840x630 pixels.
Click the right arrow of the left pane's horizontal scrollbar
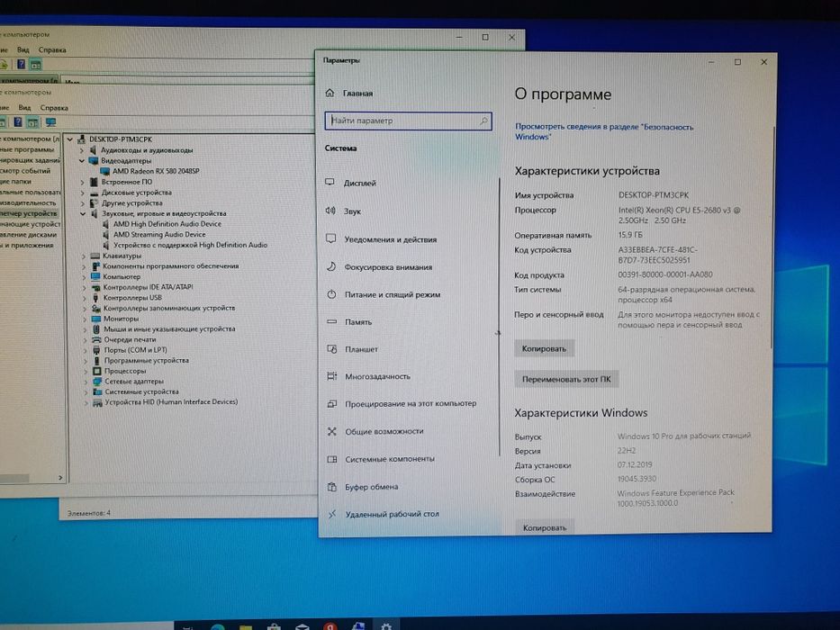click(60, 478)
